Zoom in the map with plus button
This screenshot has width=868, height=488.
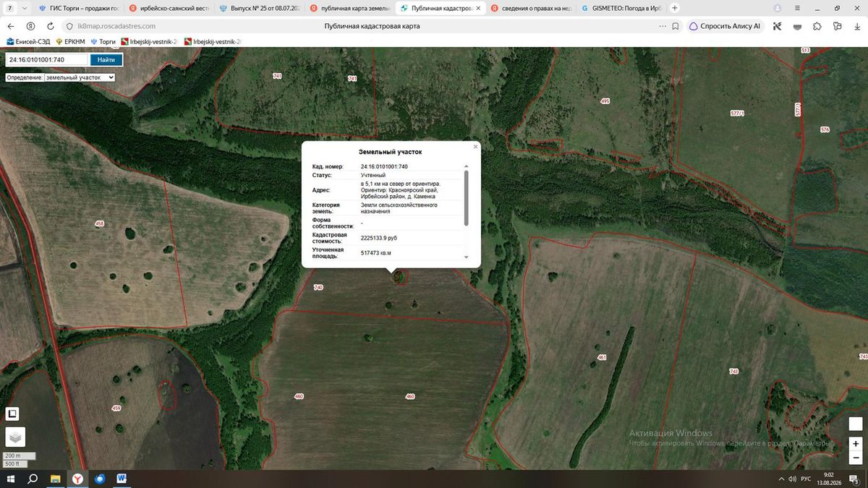coord(856,444)
